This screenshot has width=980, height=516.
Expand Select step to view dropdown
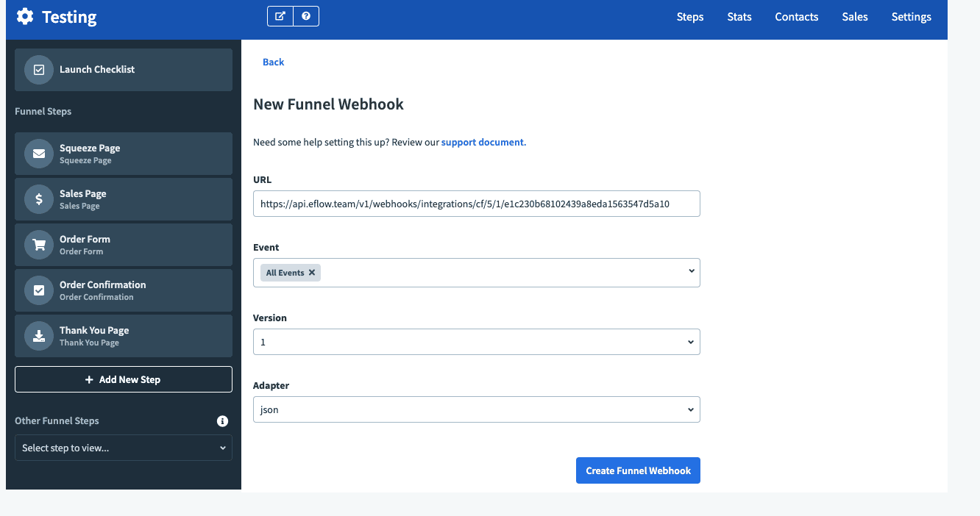(x=124, y=448)
